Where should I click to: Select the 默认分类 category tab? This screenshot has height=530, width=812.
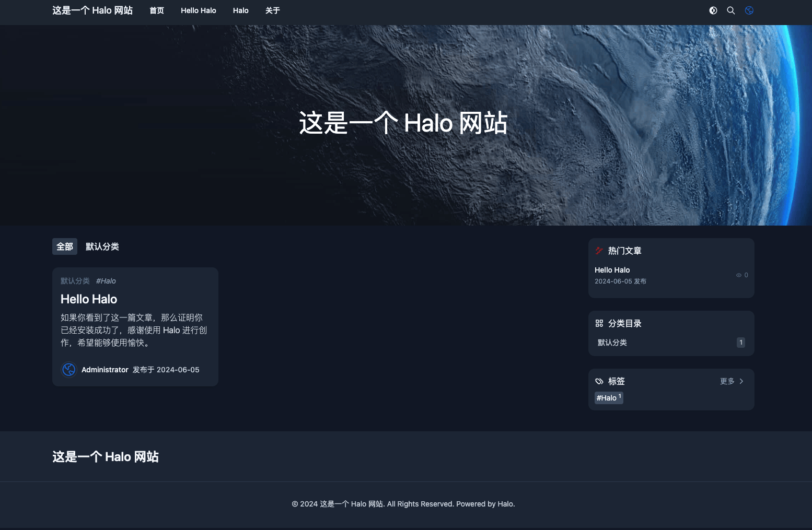[x=102, y=246]
